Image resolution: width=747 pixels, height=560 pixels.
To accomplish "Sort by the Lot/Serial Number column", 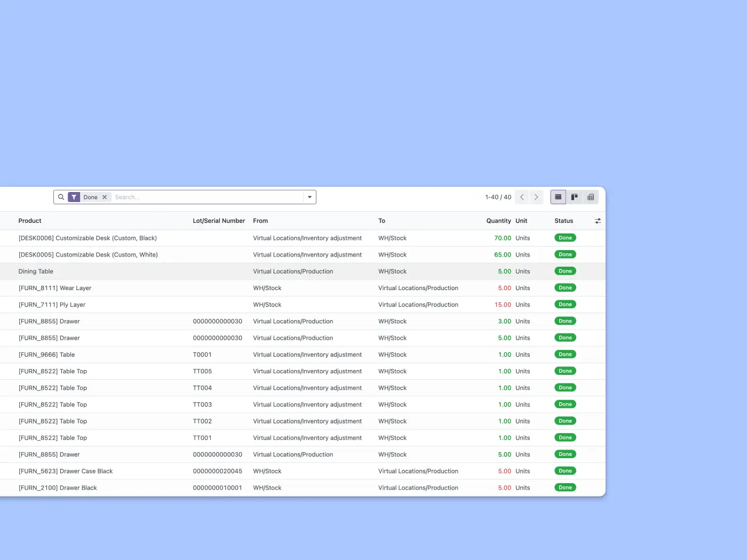I will pyautogui.click(x=219, y=221).
